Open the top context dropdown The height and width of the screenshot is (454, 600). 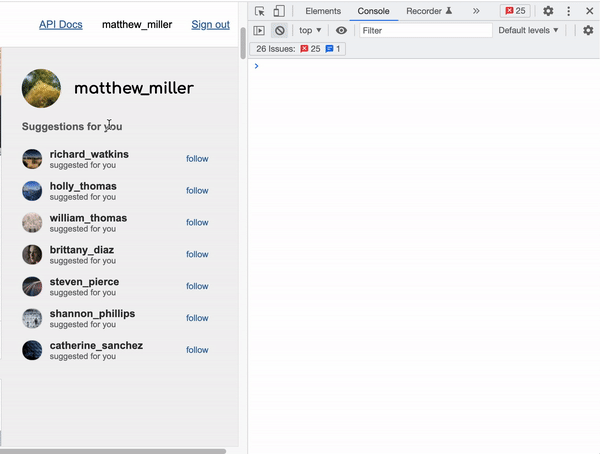310,30
